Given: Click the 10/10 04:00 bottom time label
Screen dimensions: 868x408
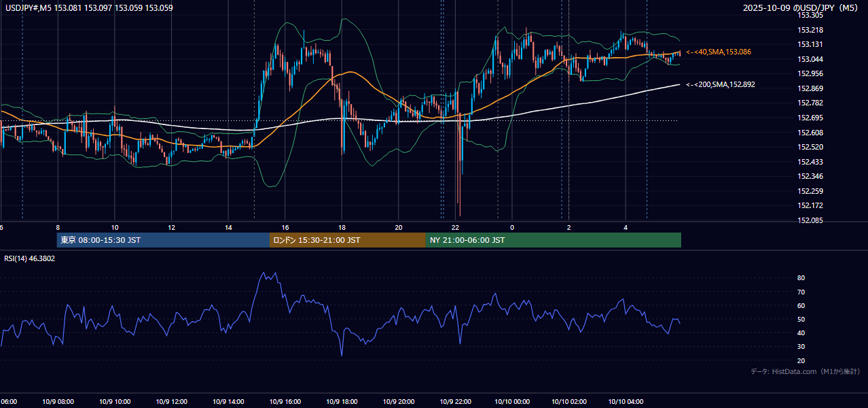Looking at the screenshot, I should pyautogui.click(x=626, y=402).
